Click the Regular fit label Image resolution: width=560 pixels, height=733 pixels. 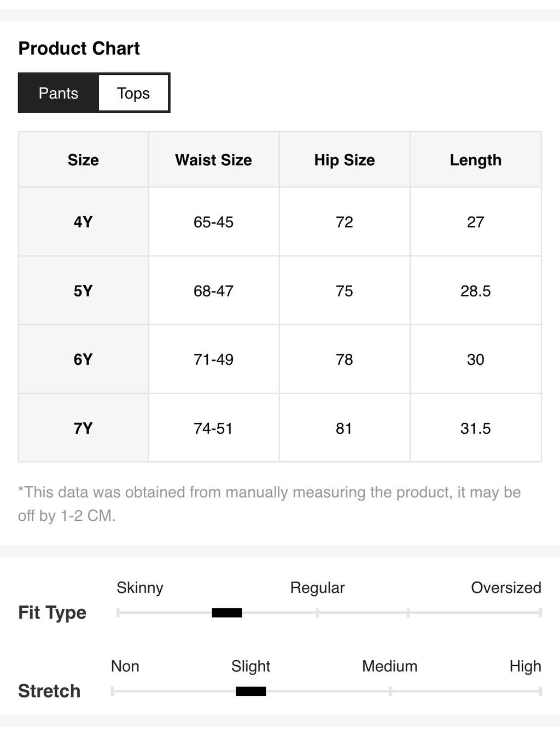click(317, 587)
